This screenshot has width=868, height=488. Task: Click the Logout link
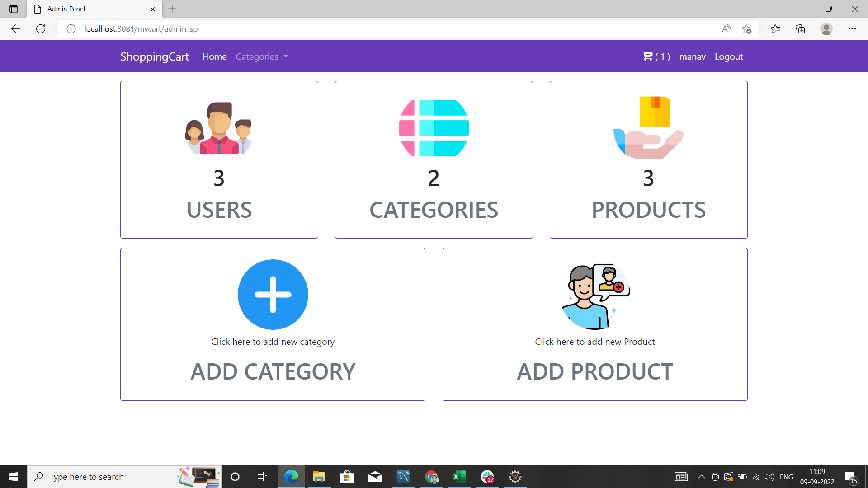[x=728, y=56]
